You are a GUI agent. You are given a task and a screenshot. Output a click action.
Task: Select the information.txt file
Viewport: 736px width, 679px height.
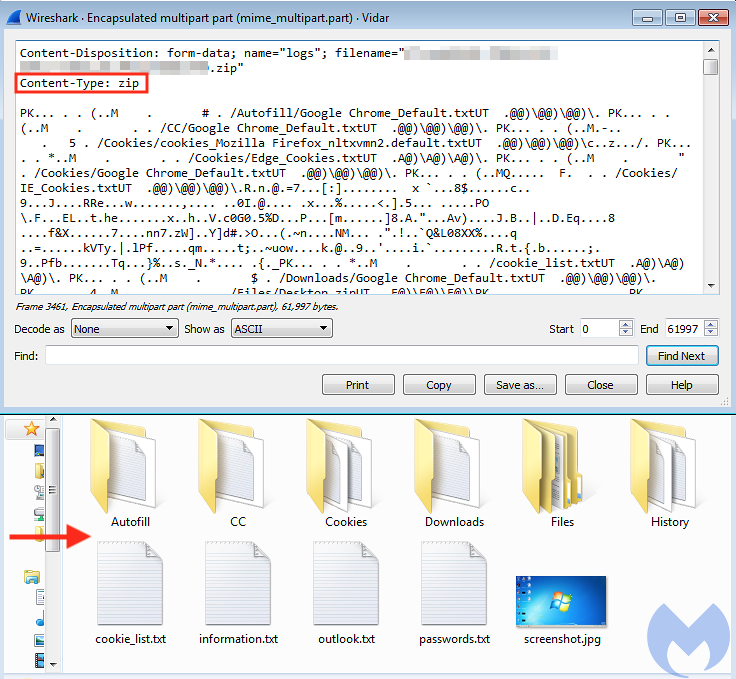click(238, 590)
